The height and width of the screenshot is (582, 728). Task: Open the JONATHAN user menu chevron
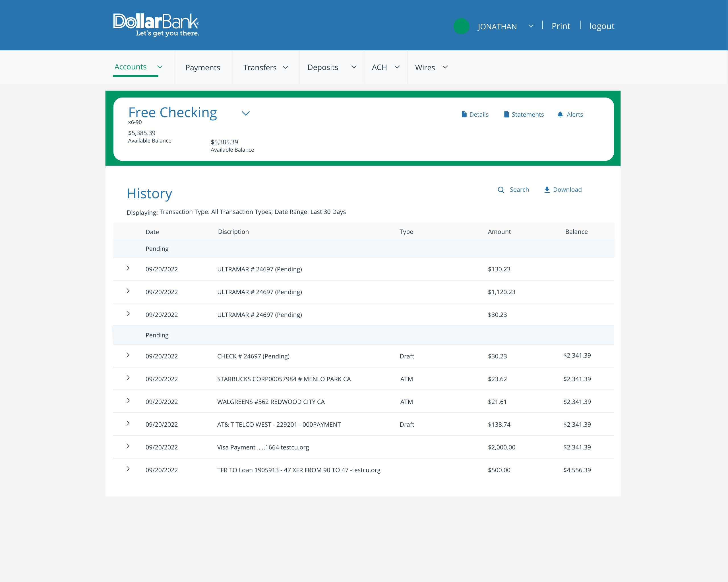pyautogui.click(x=530, y=26)
